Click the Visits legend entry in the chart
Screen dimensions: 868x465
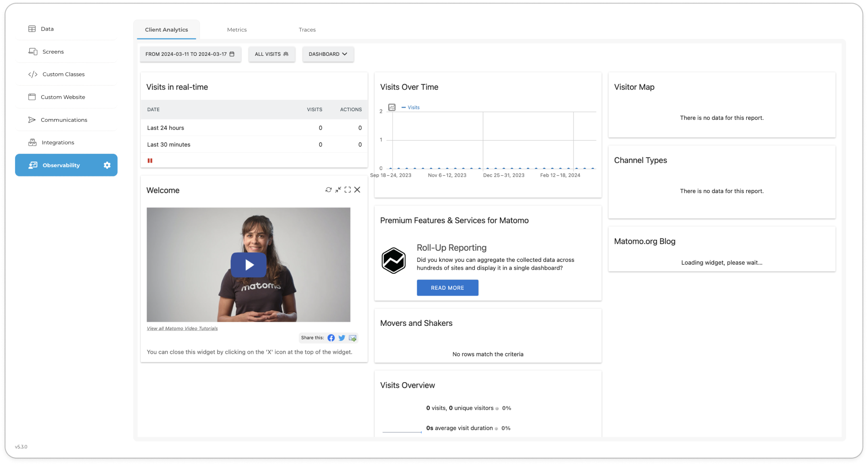tap(411, 108)
